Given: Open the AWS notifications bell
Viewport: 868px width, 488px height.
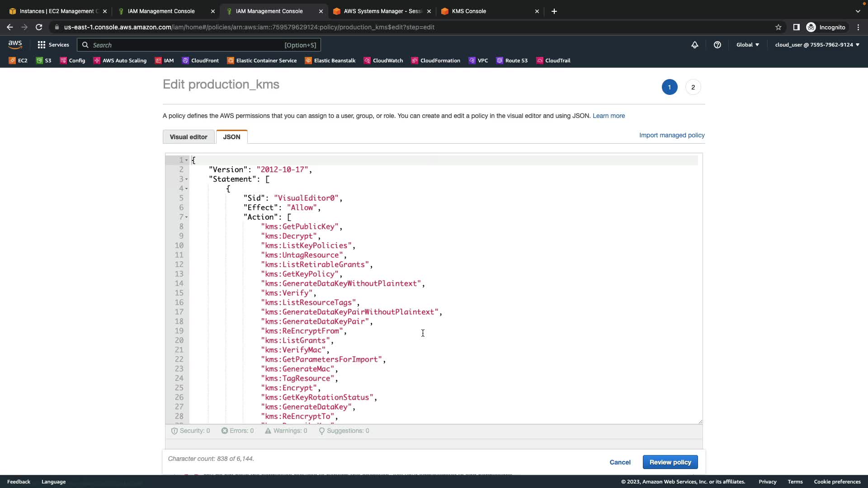Looking at the screenshot, I should point(695,45).
